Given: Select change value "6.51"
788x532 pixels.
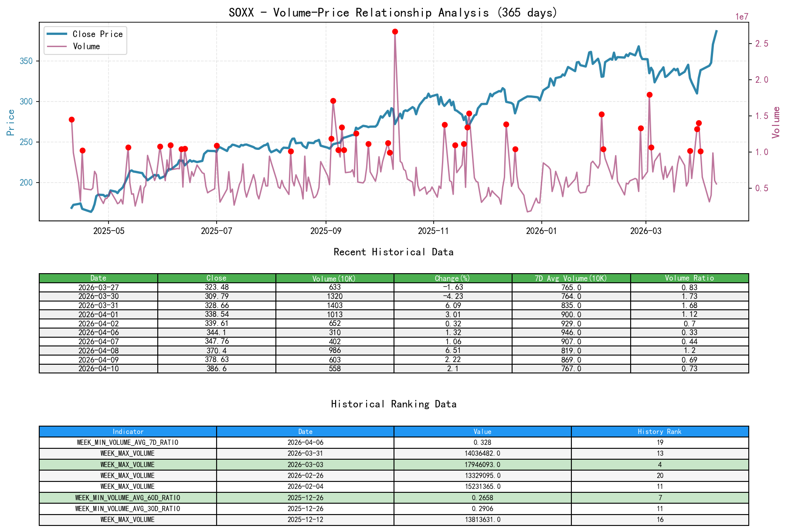Looking at the screenshot, I should tap(453, 350).
